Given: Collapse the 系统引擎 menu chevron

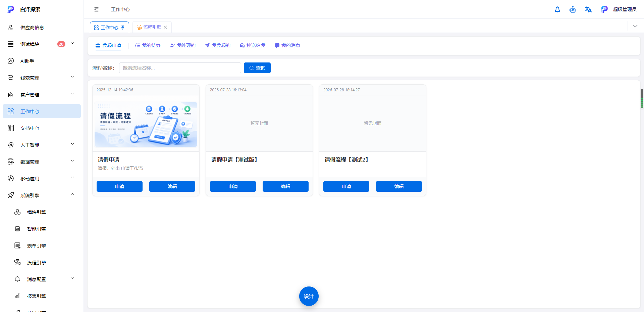Looking at the screenshot, I should (72, 194).
